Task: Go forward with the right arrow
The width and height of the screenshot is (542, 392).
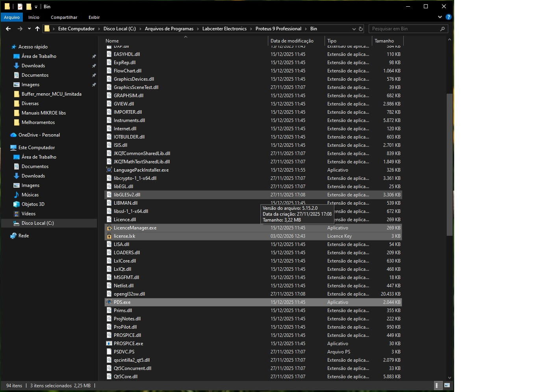Action: pyautogui.click(x=20, y=29)
